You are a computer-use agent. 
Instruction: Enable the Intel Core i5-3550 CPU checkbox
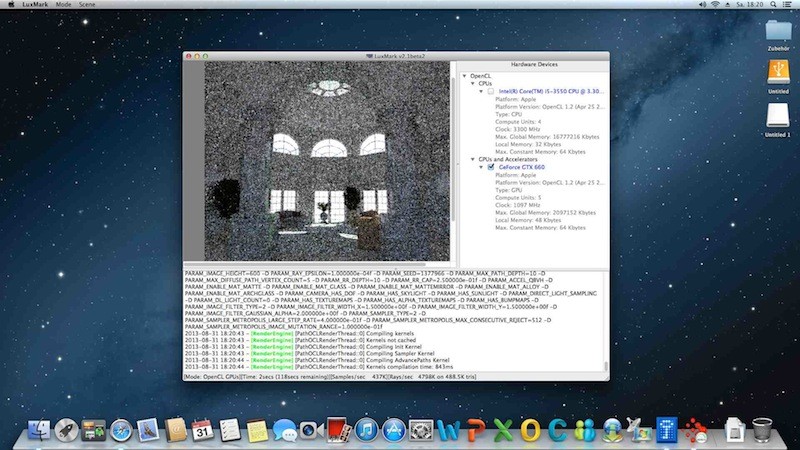tap(491, 91)
